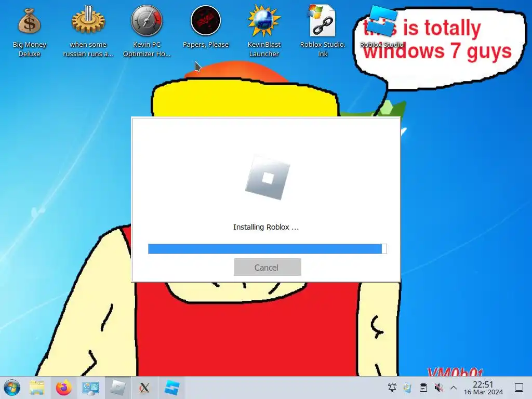Open the X application taskbar icon
Image resolution: width=532 pixels, height=399 pixels.
click(x=144, y=388)
